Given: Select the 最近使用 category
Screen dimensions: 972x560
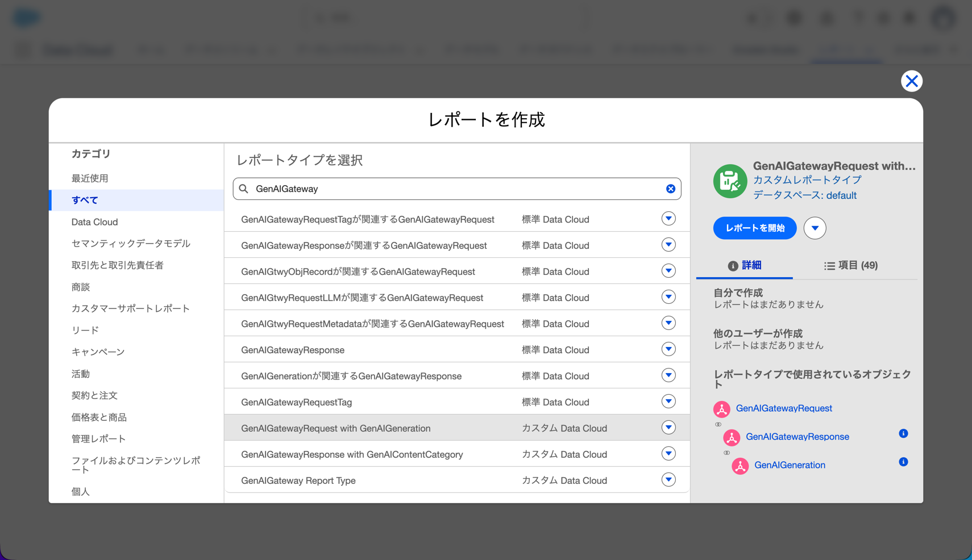Looking at the screenshot, I should coord(90,178).
